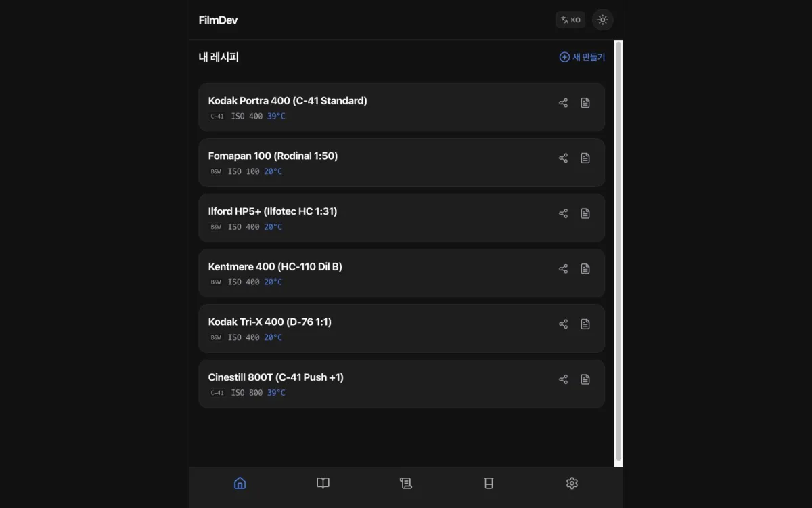Viewport: 812px width, 508px height.
Task: Share the Fomapan 100 Rodinal recipe
Action: pyautogui.click(x=563, y=158)
